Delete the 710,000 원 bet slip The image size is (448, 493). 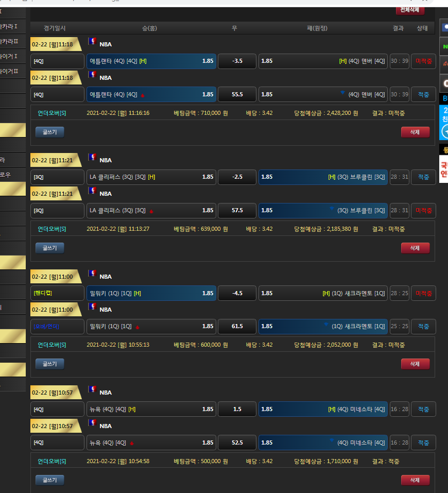[x=415, y=132]
